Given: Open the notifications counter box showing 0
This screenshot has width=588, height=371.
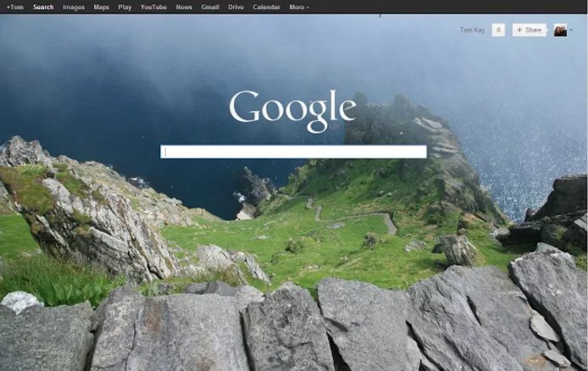Looking at the screenshot, I should 498,30.
